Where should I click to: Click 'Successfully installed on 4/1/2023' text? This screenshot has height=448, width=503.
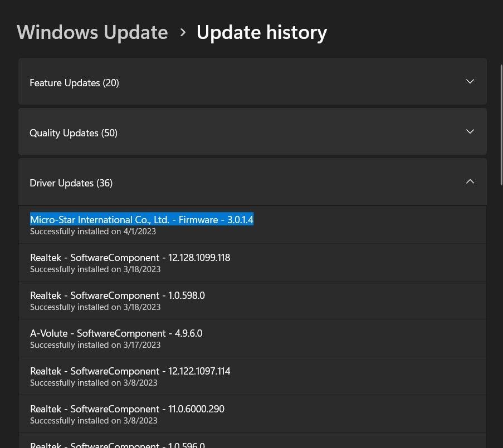(93, 232)
